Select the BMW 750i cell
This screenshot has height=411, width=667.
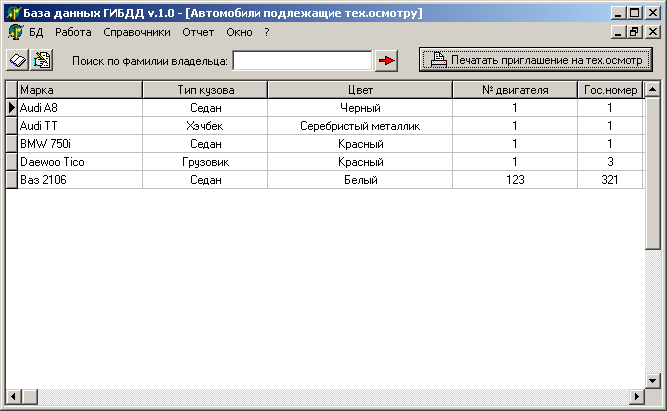coord(80,144)
